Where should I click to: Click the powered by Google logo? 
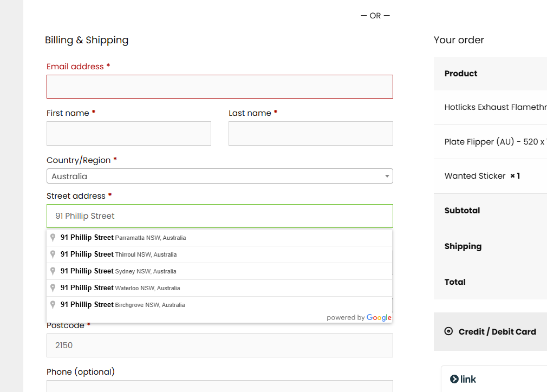(359, 317)
